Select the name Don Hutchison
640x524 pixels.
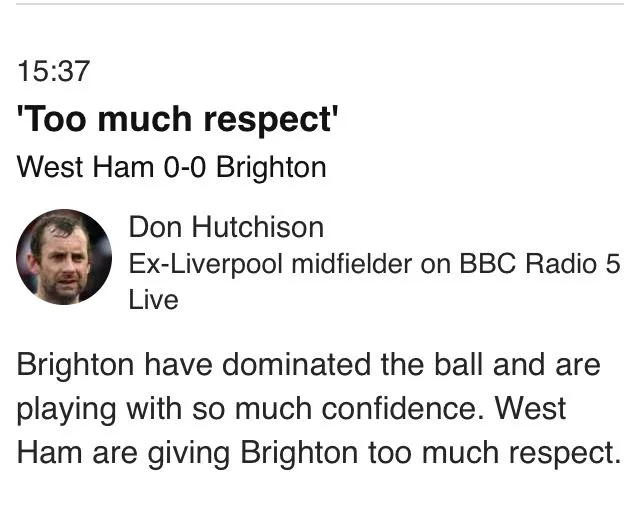(x=226, y=228)
